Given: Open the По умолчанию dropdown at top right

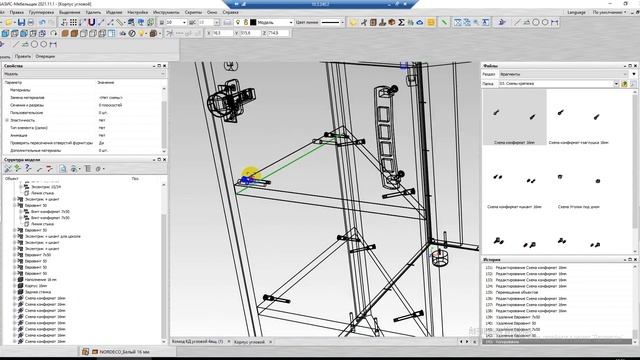Looking at the screenshot, I should coord(609,12).
